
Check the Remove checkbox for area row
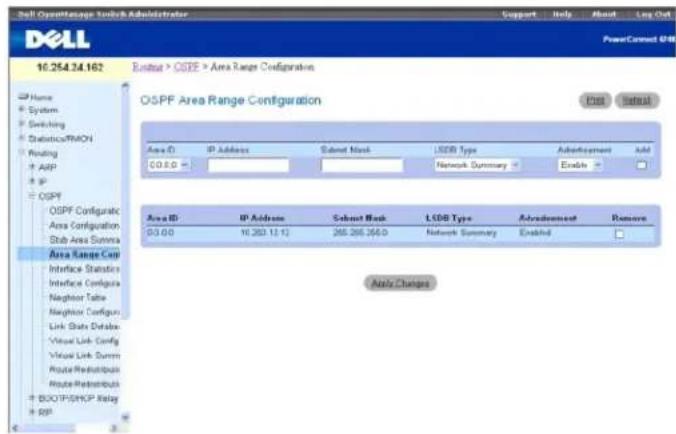[x=620, y=234]
